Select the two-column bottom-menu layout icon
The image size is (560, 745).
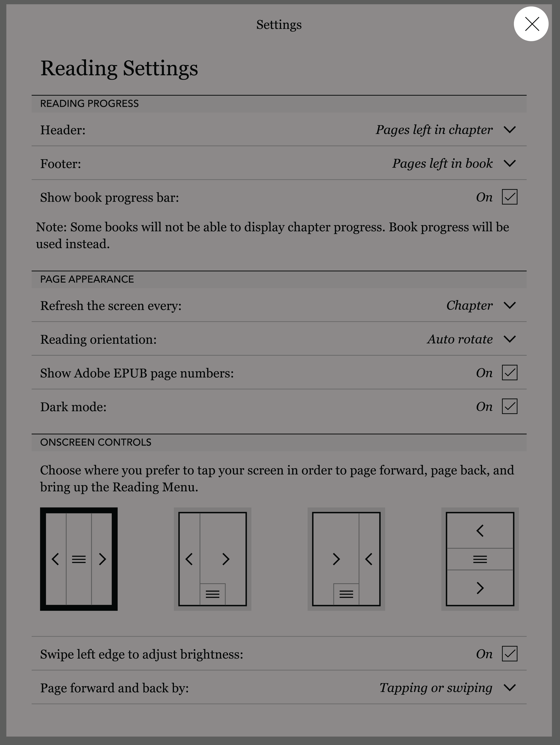(x=213, y=559)
